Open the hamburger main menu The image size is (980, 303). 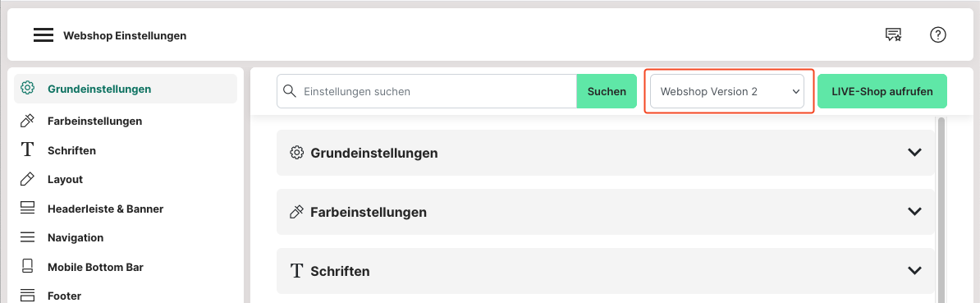[44, 35]
